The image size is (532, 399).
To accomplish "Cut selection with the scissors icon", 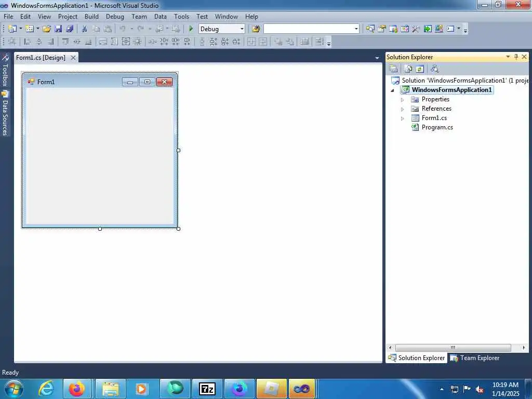I will click(x=85, y=29).
